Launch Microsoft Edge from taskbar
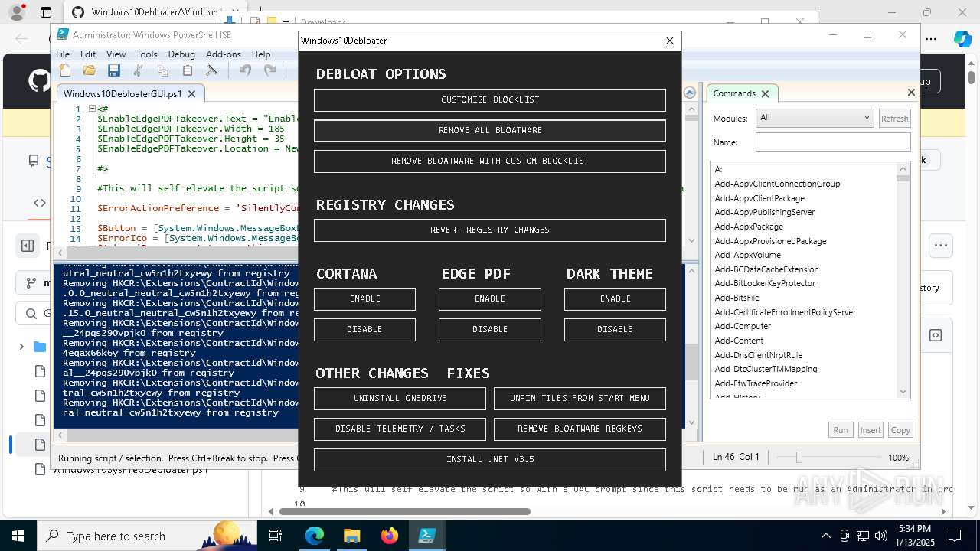Image resolution: width=980 pixels, height=551 pixels. coord(315,536)
